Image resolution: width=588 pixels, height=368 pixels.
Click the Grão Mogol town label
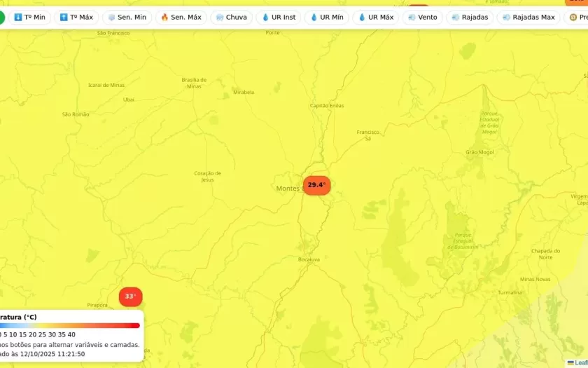[479, 152]
